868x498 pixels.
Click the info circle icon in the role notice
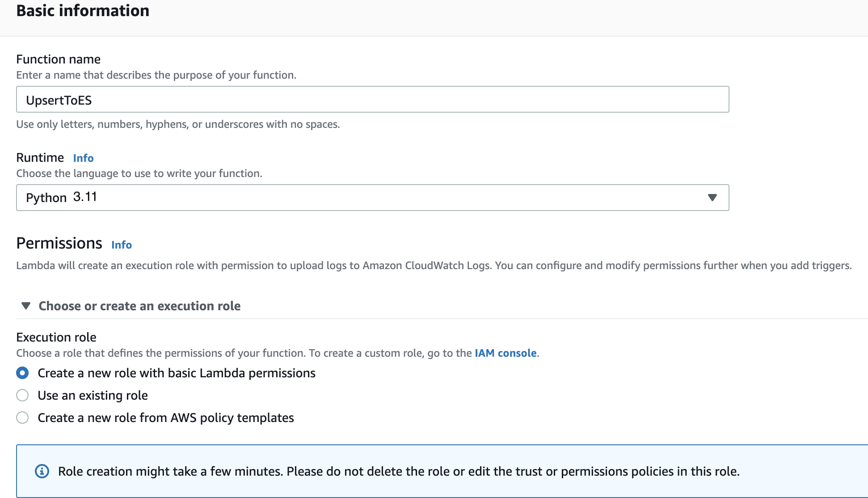[x=42, y=471]
